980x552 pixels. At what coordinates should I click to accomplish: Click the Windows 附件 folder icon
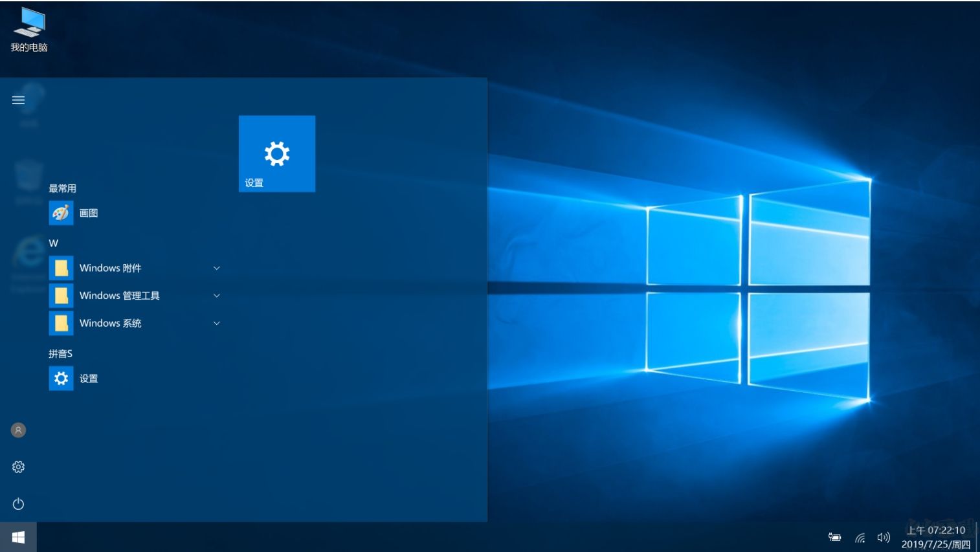pos(61,267)
